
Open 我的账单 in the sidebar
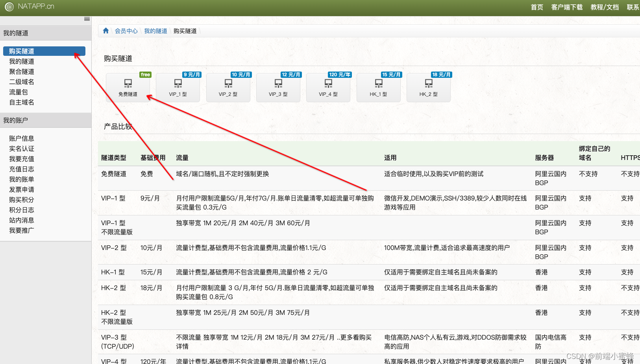pos(22,179)
